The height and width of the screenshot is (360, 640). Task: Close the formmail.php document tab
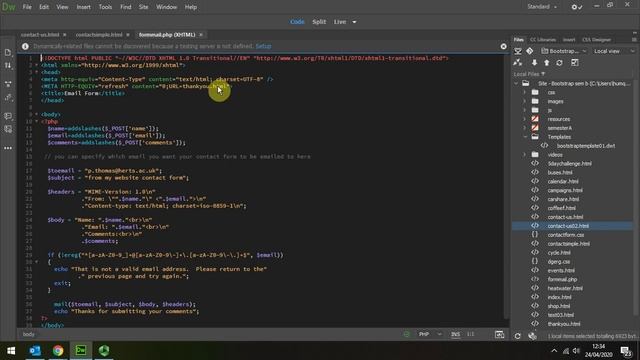tap(201, 35)
